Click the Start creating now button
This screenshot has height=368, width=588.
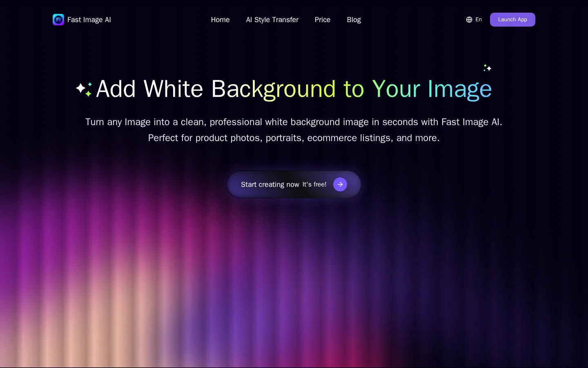click(294, 184)
